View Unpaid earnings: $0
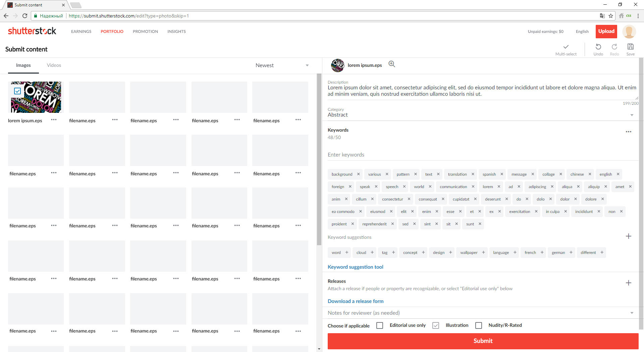The width and height of the screenshot is (644, 352). click(x=545, y=32)
